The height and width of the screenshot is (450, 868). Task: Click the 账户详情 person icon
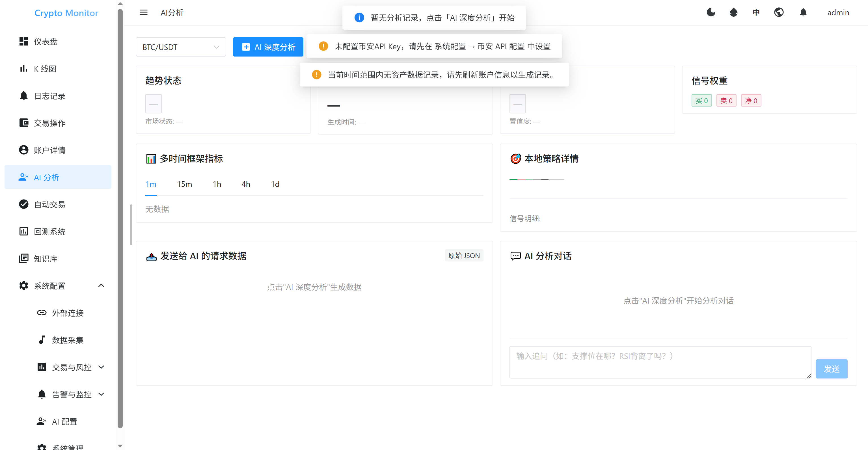[x=23, y=150]
